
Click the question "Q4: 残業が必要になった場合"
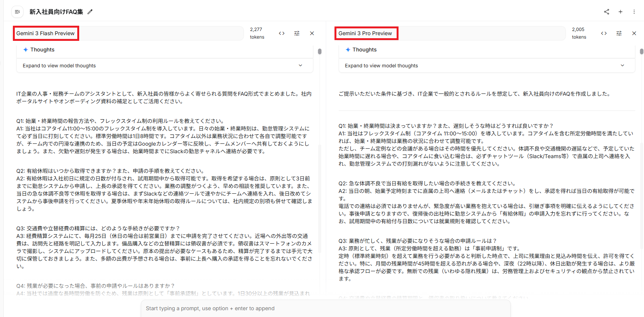pos(95,286)
